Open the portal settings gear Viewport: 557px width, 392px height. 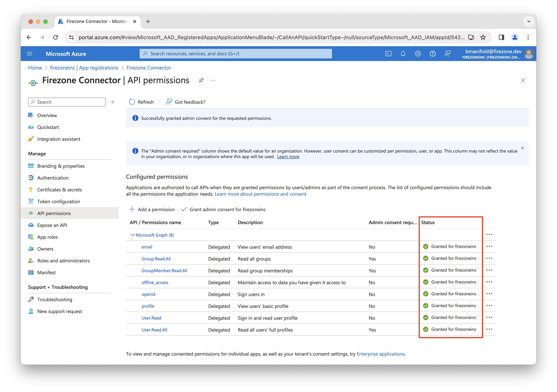(x=418, y=53)
